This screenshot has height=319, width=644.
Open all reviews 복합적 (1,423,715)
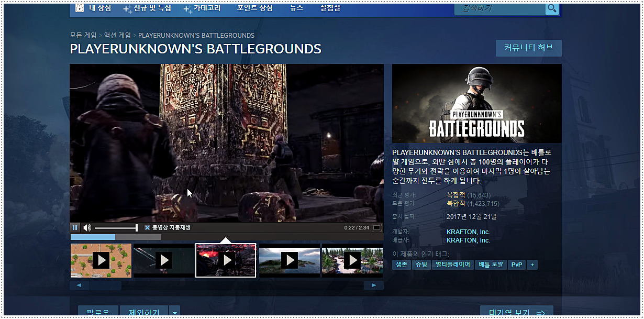coord(473,203)
